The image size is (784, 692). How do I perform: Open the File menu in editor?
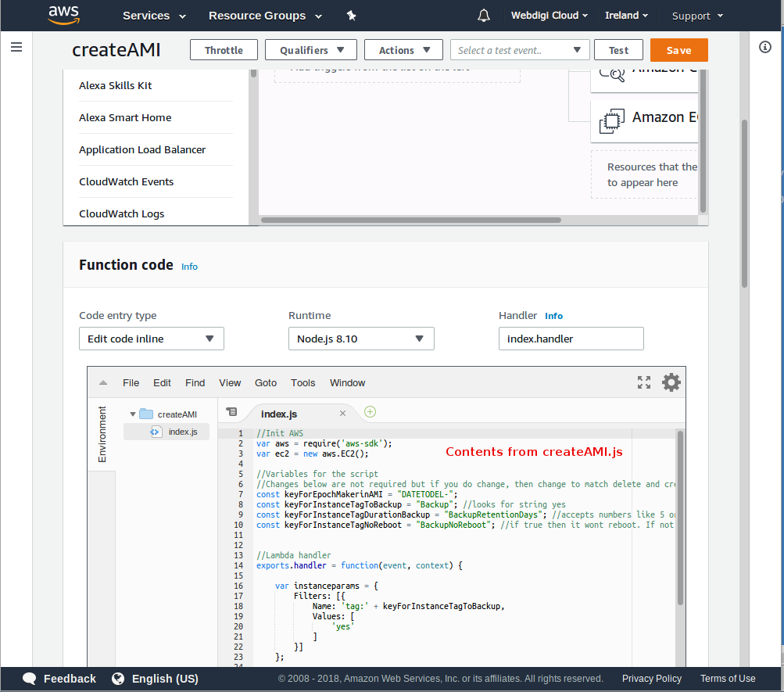(131, 383)
